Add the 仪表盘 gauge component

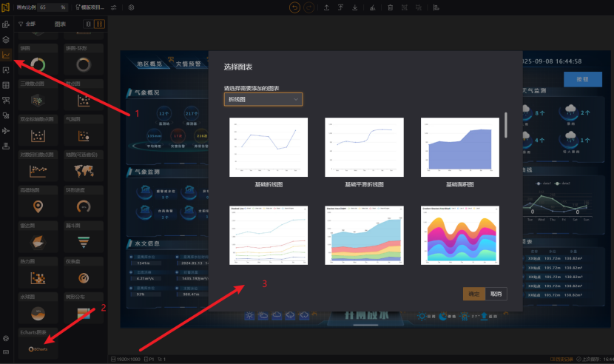coord(84,273)
